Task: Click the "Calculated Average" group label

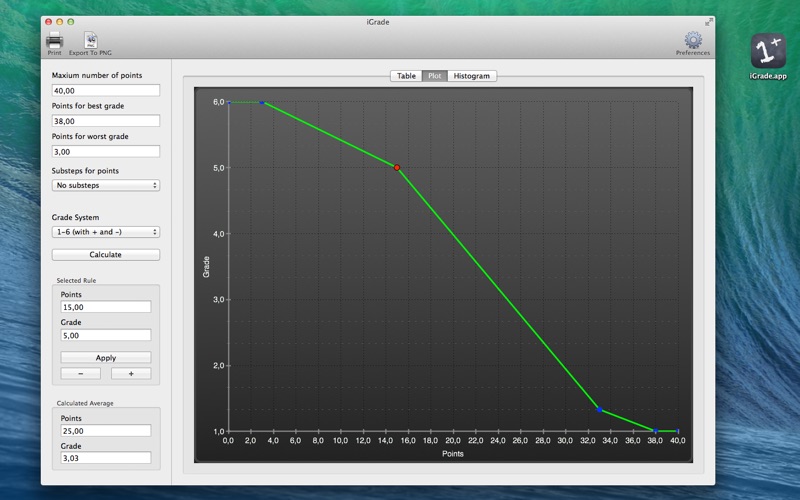Action: (85, 403)
